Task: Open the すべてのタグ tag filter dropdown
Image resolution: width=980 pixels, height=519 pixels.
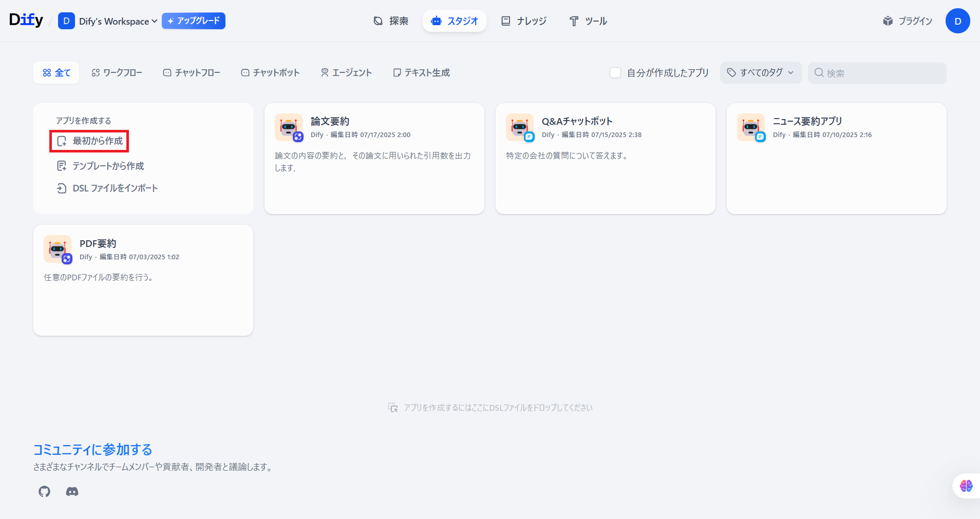Action: coord(761,72)
